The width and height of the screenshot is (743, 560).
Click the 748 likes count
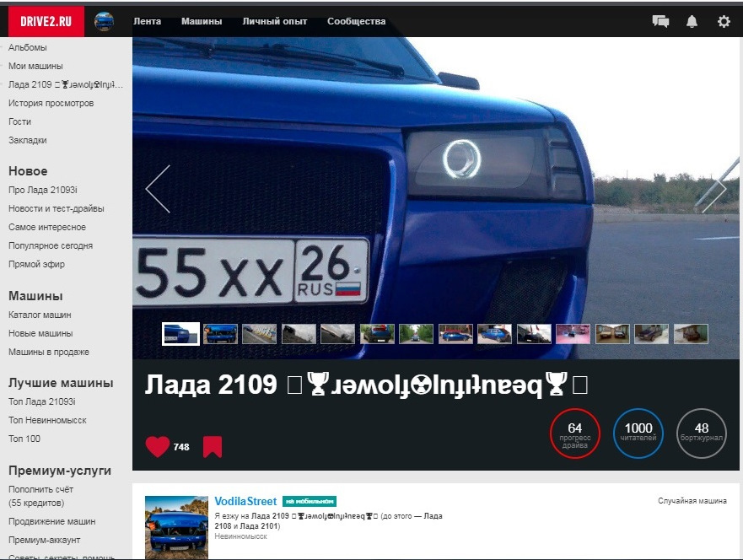pos(181,447)
